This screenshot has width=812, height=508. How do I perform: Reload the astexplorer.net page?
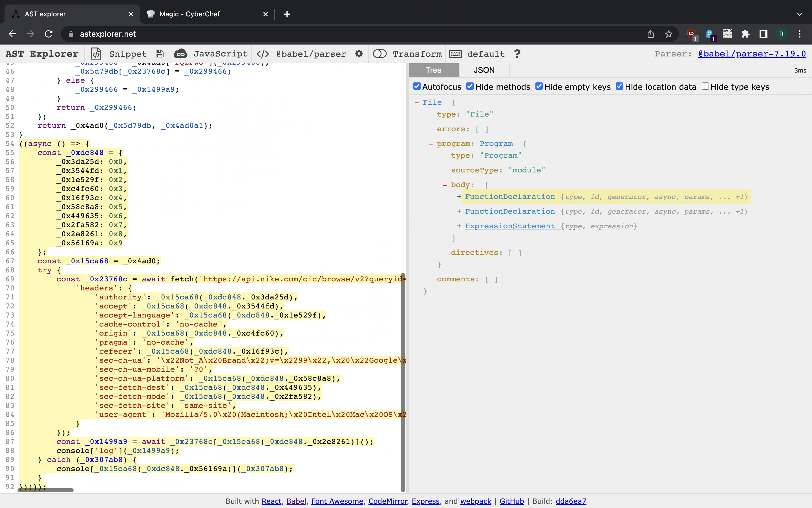click(x=49, y=34)
